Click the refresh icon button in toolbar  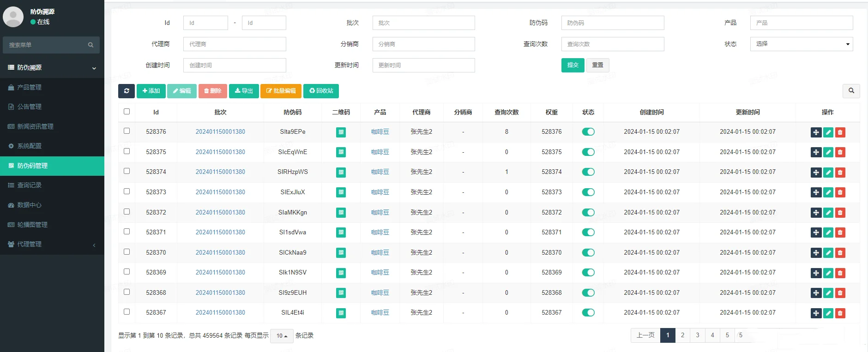[x=127, y=91]
